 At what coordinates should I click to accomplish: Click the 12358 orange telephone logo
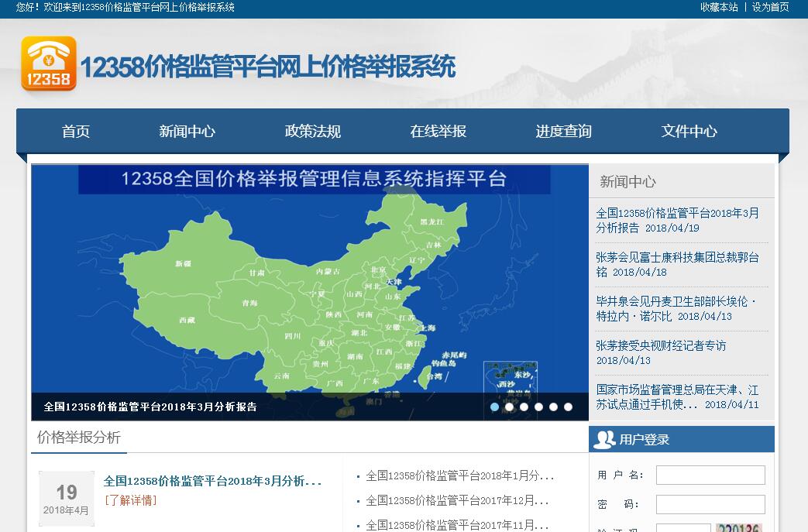(49, 63)
